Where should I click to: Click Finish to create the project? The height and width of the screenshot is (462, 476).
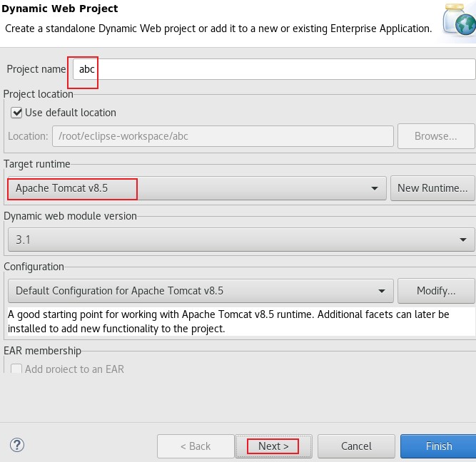click(x=439, y=446)
